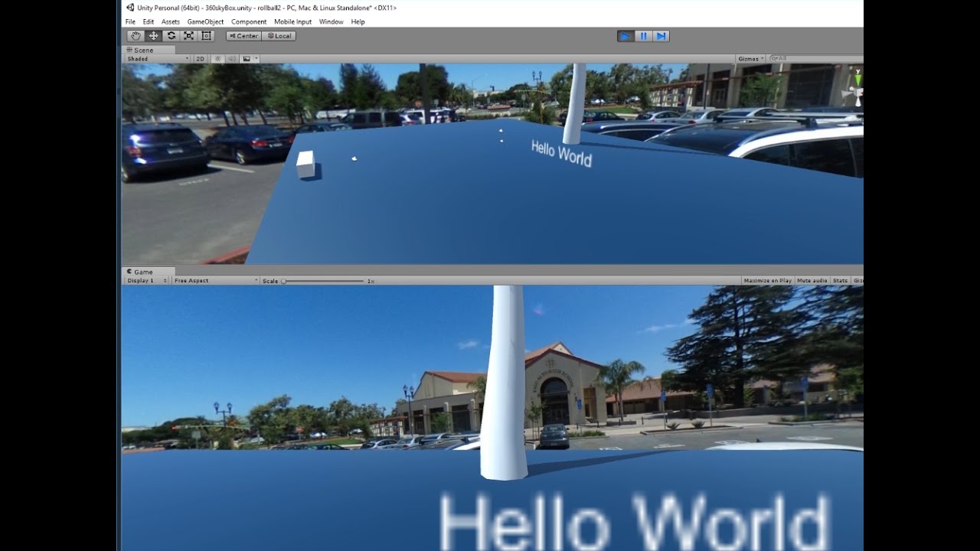Expand the Gizmos dropdown
The width and height of the screenshot is (980, 551).
pos(750,59)
